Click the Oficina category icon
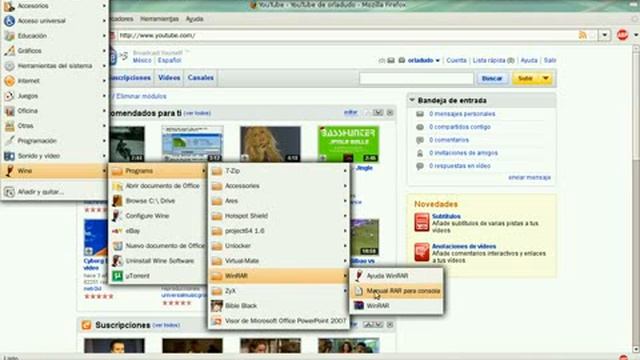The height and width of the screenshot is (360, 640). (9, 111)
